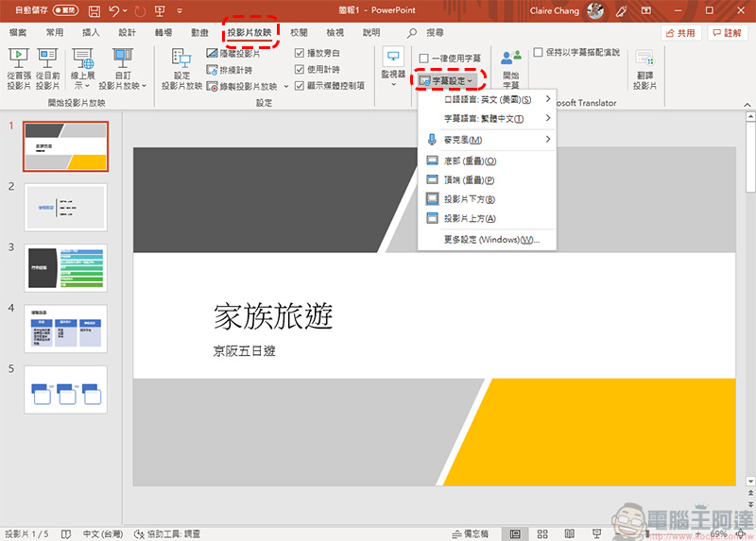Click Start Subtitles (開始字幕) button
This screenshot has height=541, width=756.
coord(510,69)
